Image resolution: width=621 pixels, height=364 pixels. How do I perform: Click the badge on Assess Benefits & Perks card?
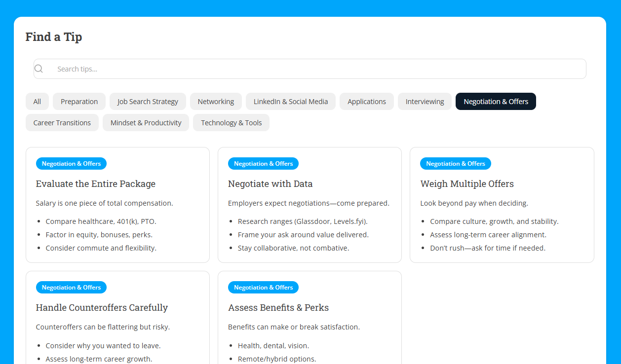pos(263,287)
